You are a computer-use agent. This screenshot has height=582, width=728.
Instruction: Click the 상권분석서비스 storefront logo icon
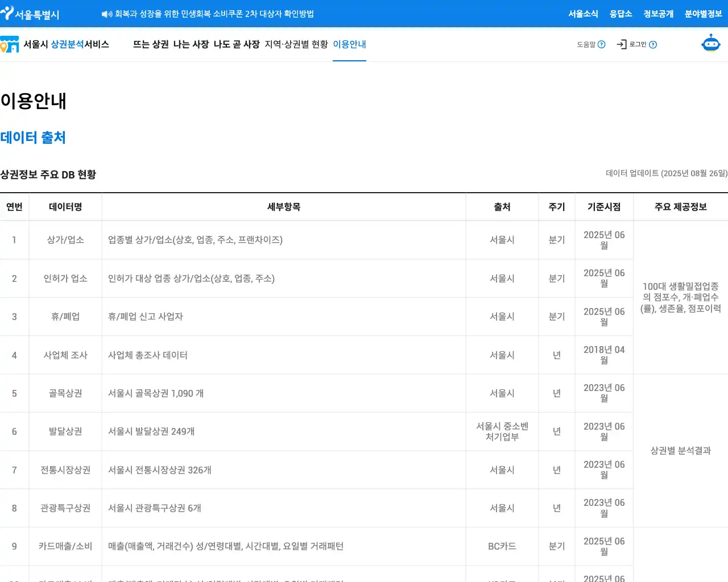(10, 44)
